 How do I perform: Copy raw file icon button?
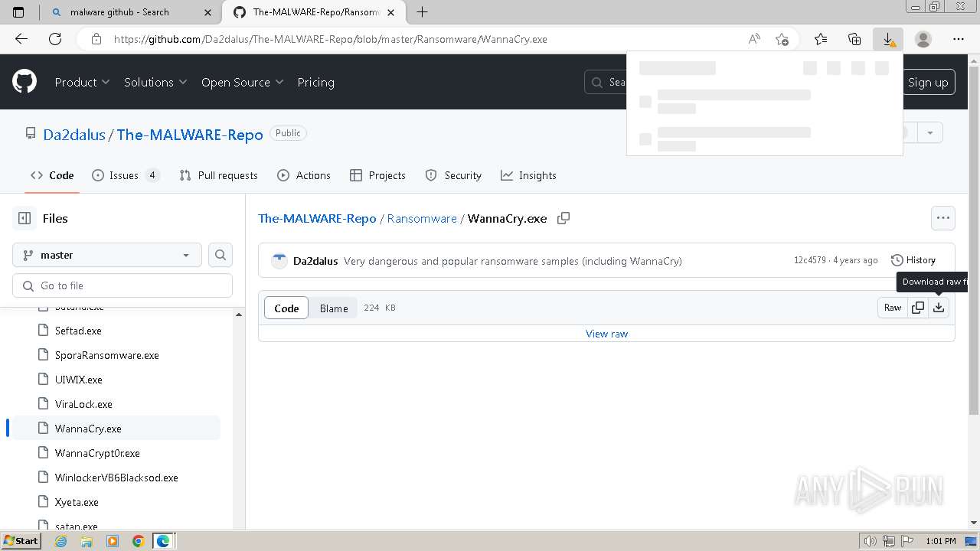pos(918,308)
